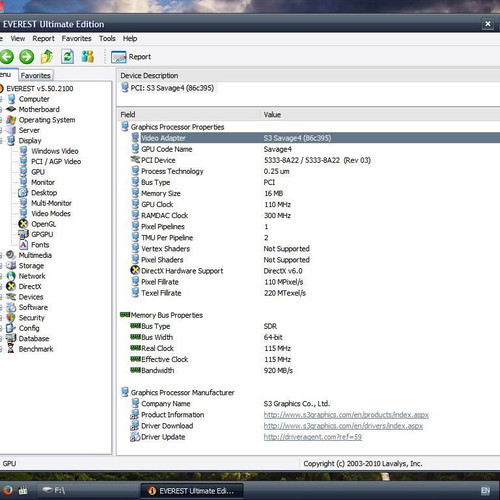Select the Texel Fillrate row

[315, 293]
